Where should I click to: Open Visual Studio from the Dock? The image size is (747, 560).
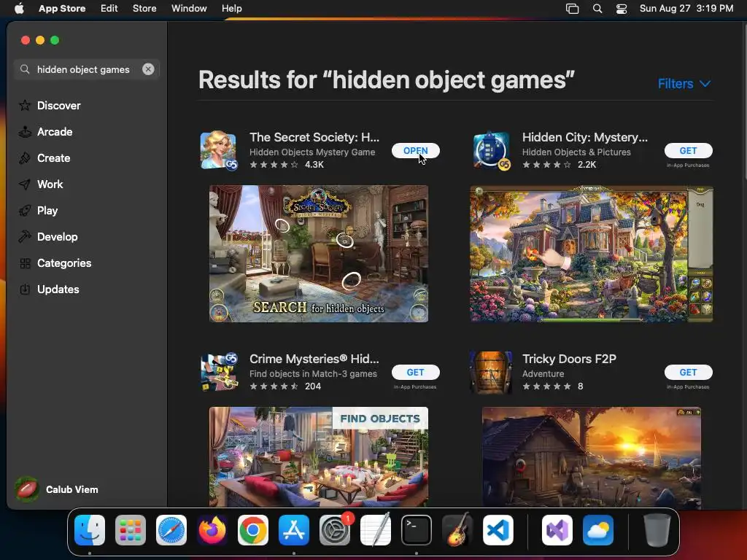coord(557,530)
